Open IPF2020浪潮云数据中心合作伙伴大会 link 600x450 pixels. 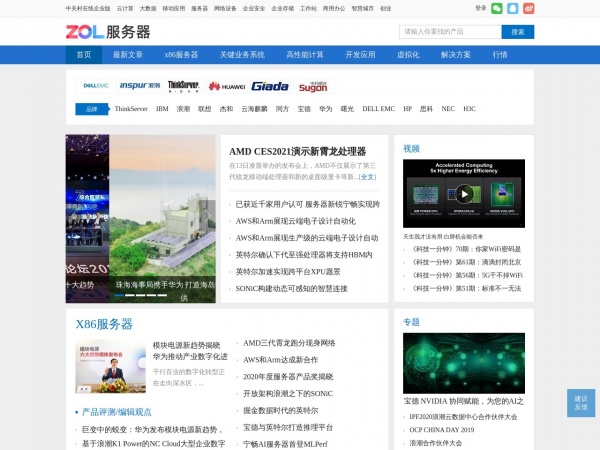point(463,417)
